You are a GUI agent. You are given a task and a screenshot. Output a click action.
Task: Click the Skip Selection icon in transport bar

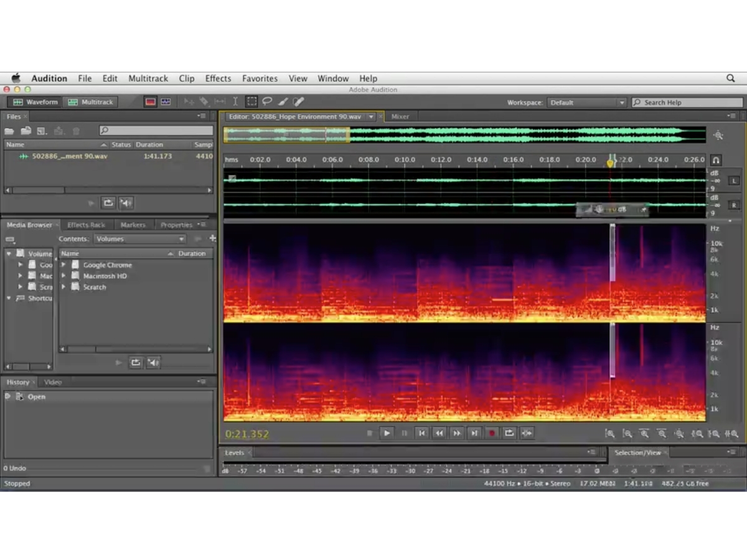[527, 433]
